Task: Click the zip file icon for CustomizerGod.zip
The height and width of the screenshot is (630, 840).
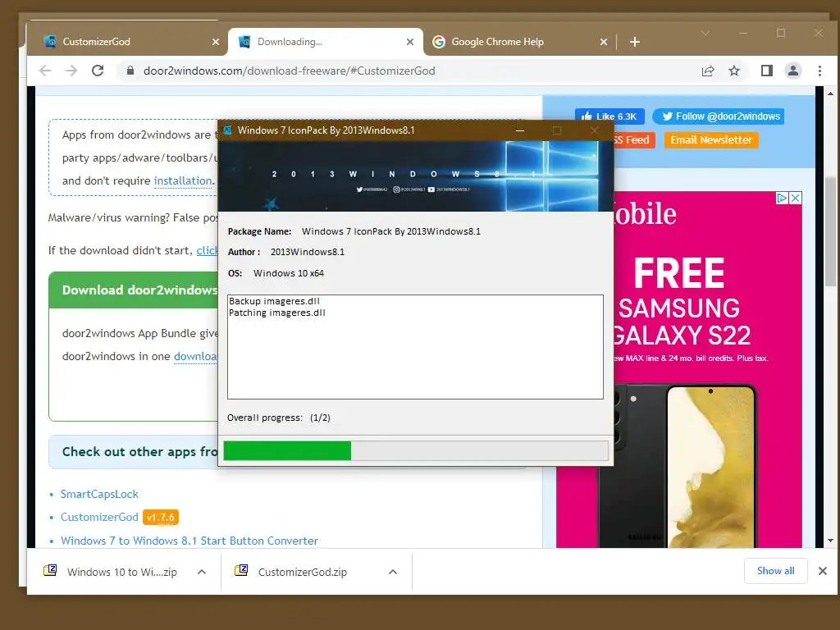Action: [x=241, y=570]
